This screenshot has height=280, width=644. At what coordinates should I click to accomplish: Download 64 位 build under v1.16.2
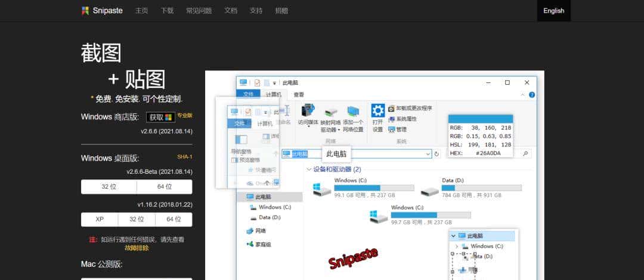[174, 220]
